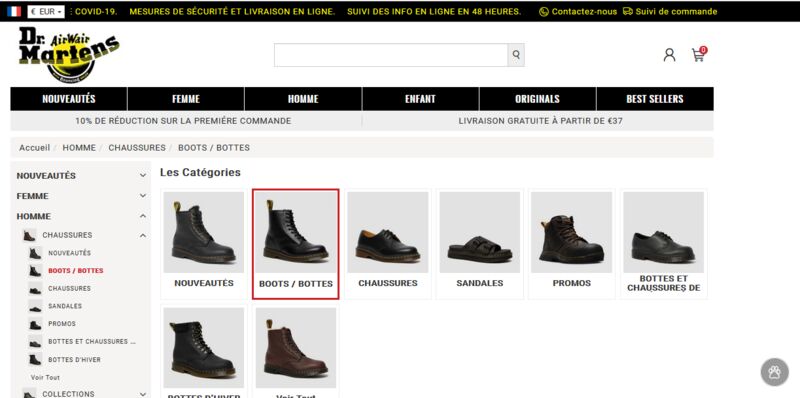Click the Contactez-nous link
The width and height of the screenshot is (800, 398).
(578, 11)
